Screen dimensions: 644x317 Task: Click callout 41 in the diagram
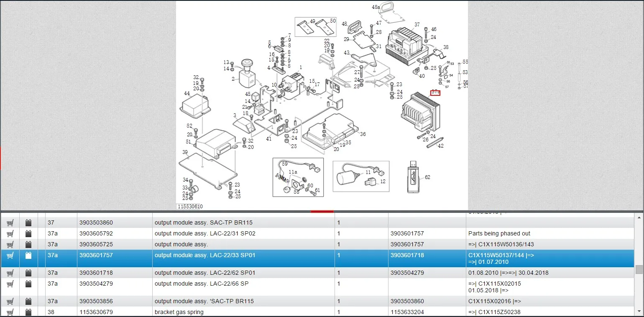269,139
